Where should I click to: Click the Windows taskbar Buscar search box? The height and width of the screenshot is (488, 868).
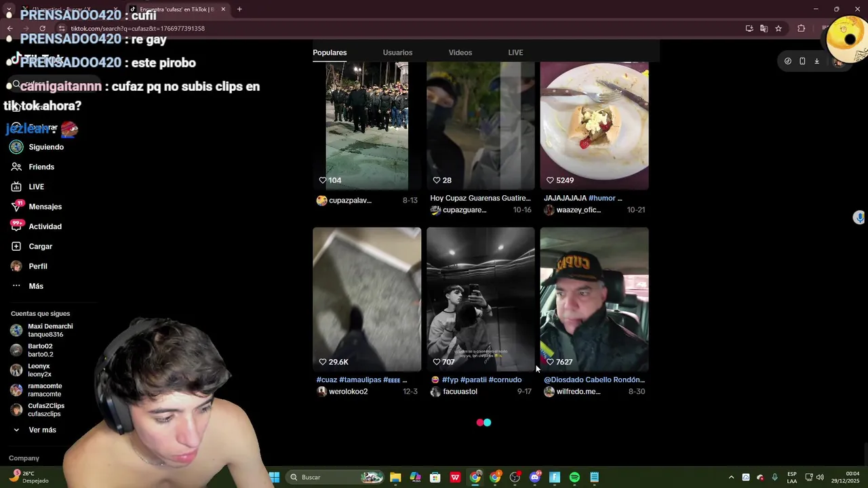click(336, 477)
